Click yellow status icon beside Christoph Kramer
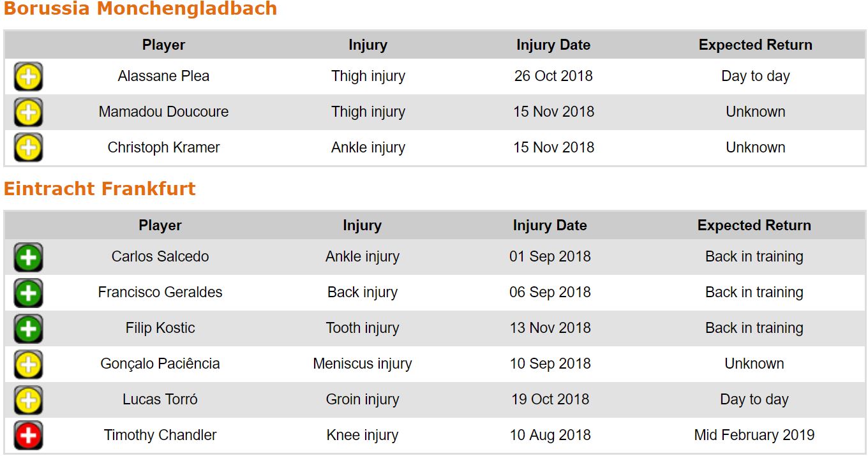 click(x=28, y=148)
